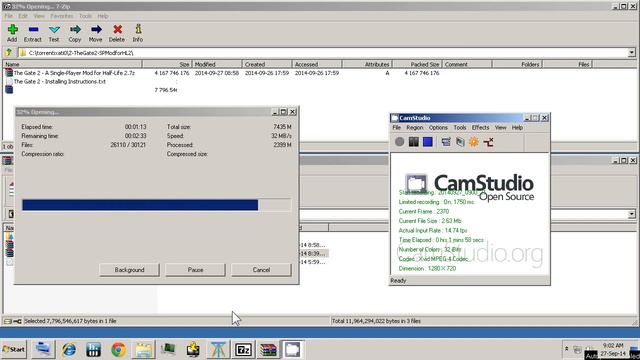
Task: Click the 'Selected 7,796,546,617 bytes' status text
Action: click(x=70, y=321)
